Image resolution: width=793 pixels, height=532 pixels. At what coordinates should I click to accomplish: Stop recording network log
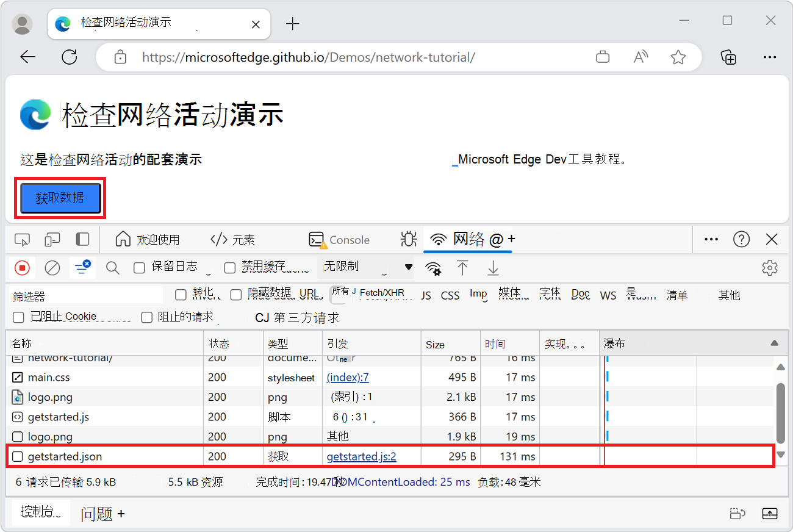(x=23, y=267)
